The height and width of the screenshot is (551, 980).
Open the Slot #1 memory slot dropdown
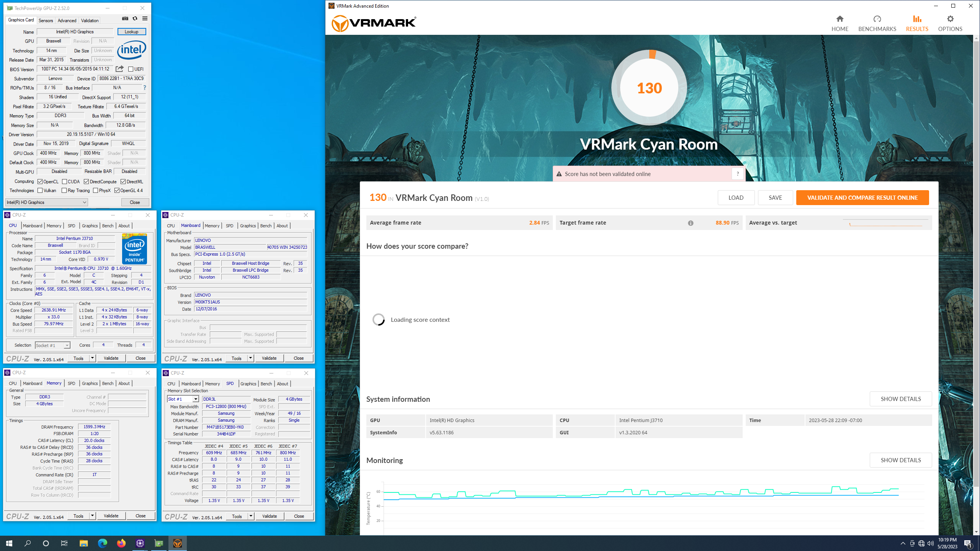point(183,399)
